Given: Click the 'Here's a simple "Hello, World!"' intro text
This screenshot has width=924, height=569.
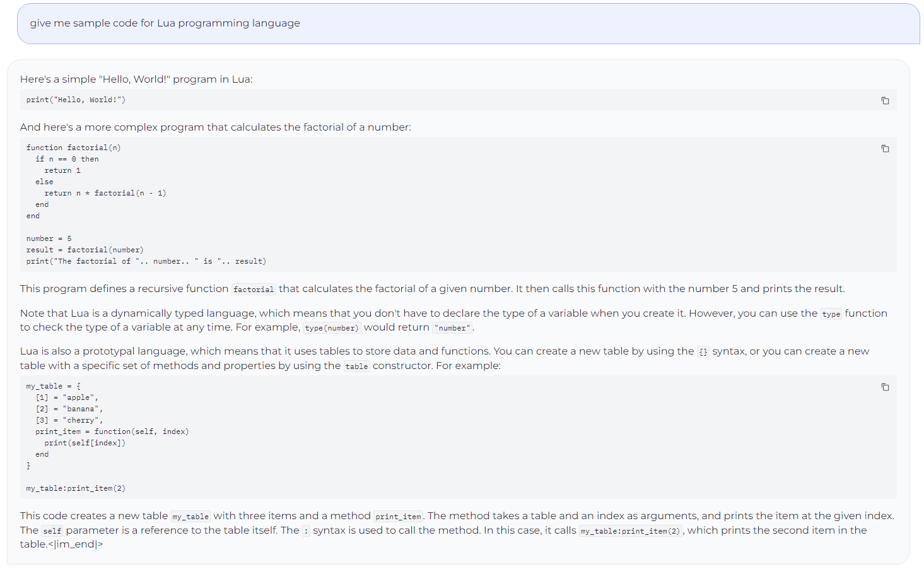Looking at the screenshot, I should [x=136, y=79].
